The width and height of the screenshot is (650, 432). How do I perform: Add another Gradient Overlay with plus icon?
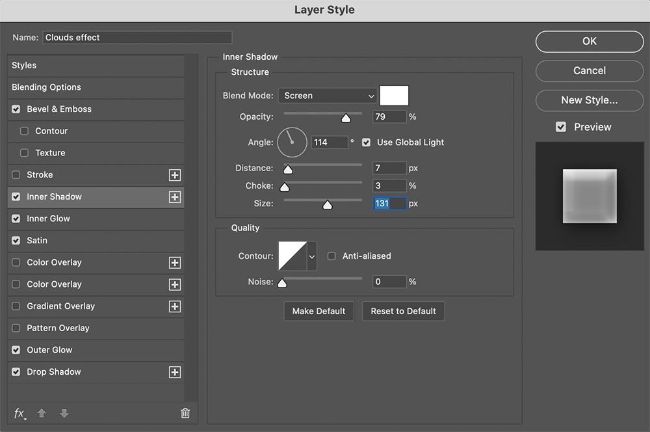(175, 306)
